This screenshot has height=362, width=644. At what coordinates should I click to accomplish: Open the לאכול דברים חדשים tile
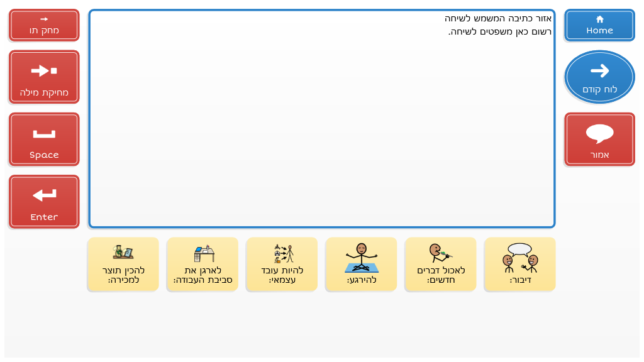pyautogui.click(x=440, y=265)
